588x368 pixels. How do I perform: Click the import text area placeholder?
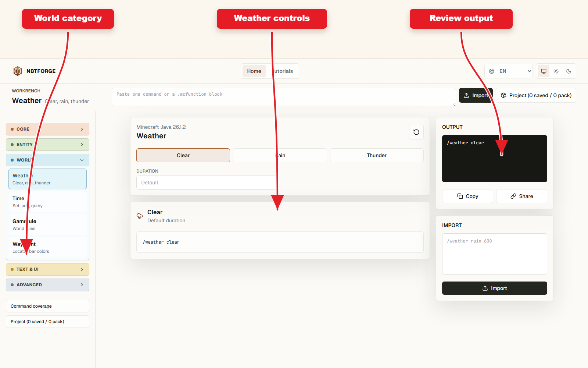click(x=494, y=254)
